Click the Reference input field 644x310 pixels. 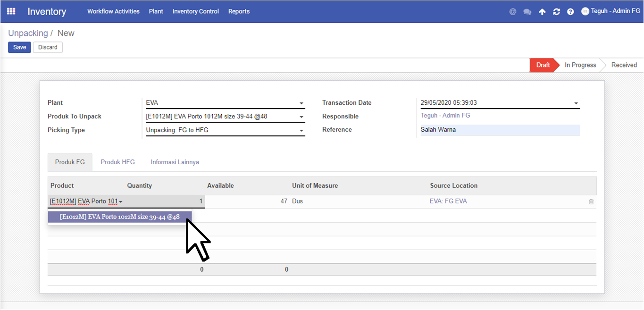pyautogui.click(x=499, y=130)
